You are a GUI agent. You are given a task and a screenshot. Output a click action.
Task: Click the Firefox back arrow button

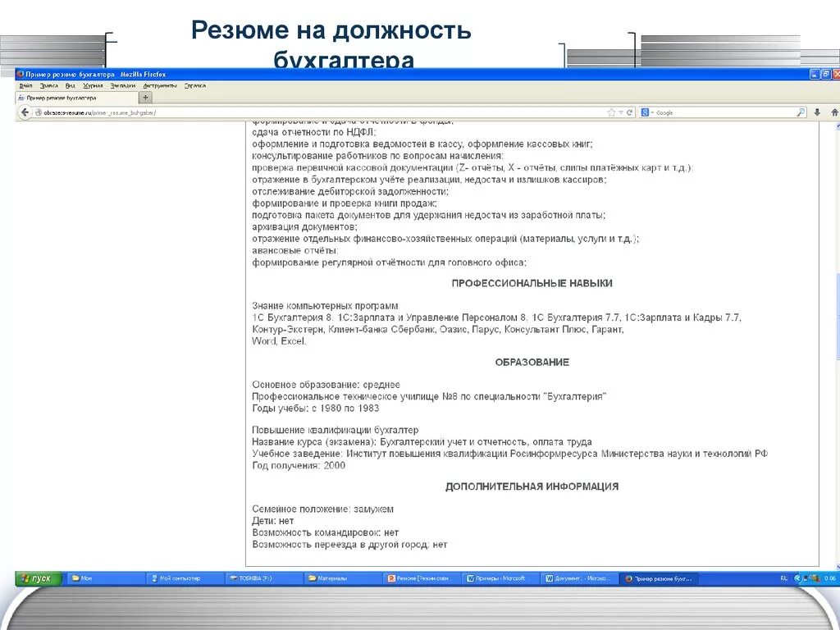click(x=25, y=112)
